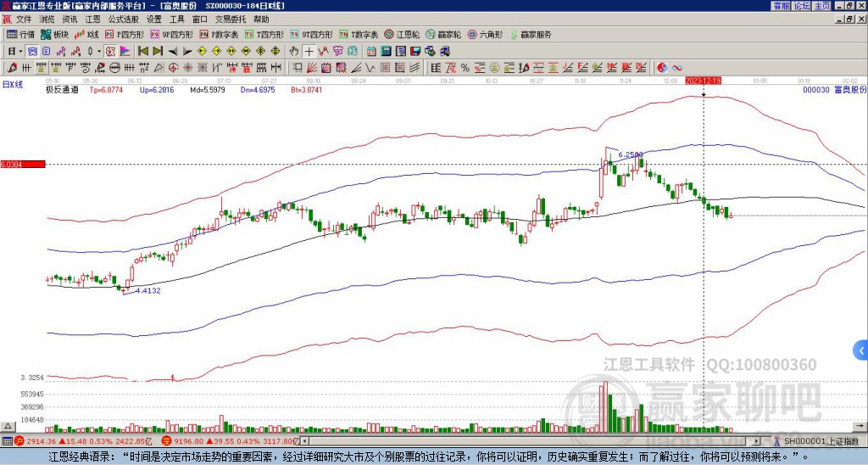Click the calendar icon showing 21

point(371,52)
